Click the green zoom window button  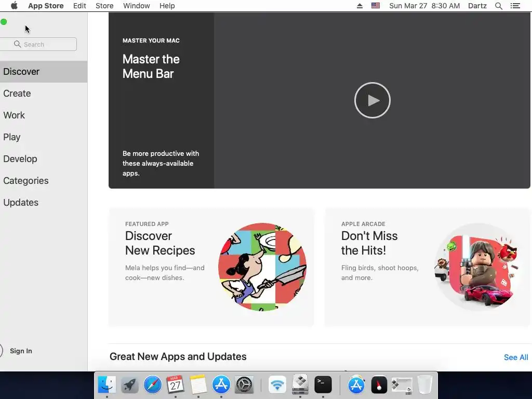point(4,22)
